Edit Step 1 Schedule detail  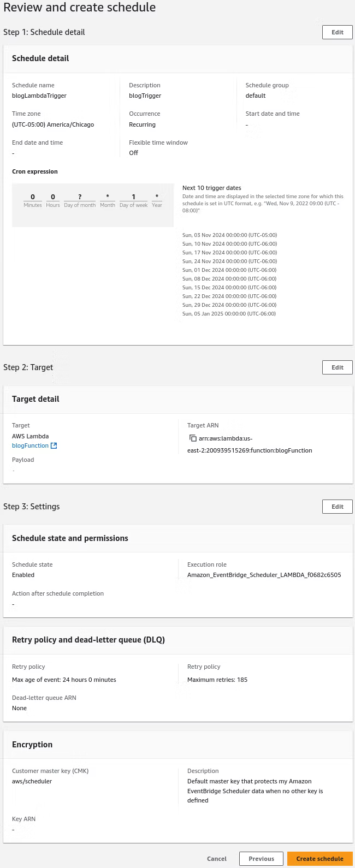coord(338,32)
